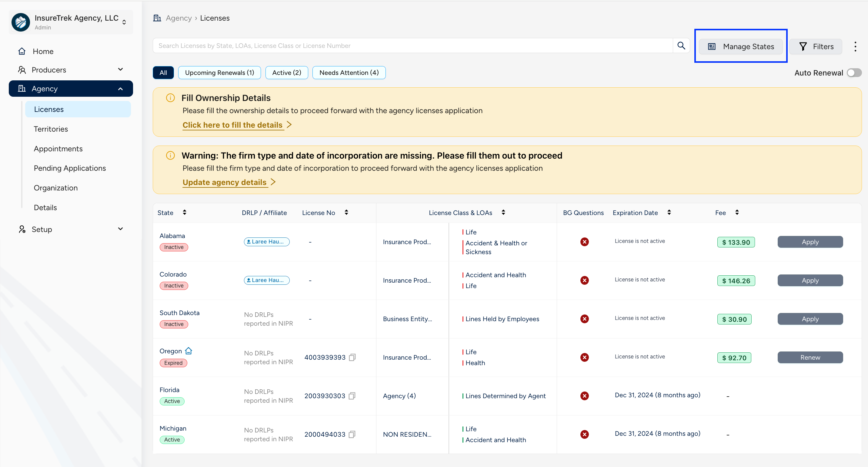Open the three-dot overflow menu at top right

coord(856,46)
